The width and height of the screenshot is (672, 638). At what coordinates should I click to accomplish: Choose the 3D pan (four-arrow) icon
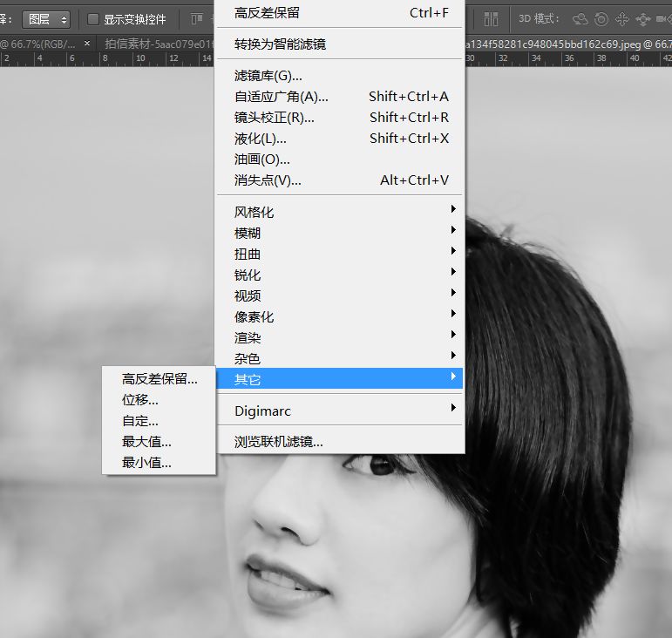click(622, 19)
